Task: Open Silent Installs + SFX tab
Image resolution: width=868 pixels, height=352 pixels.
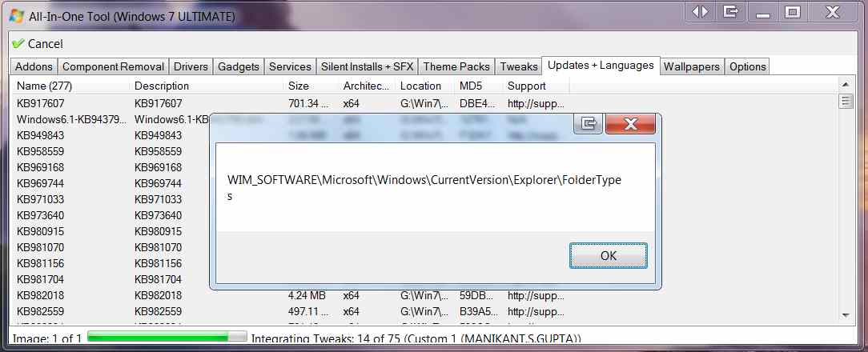Action: [x=367, y=66]
